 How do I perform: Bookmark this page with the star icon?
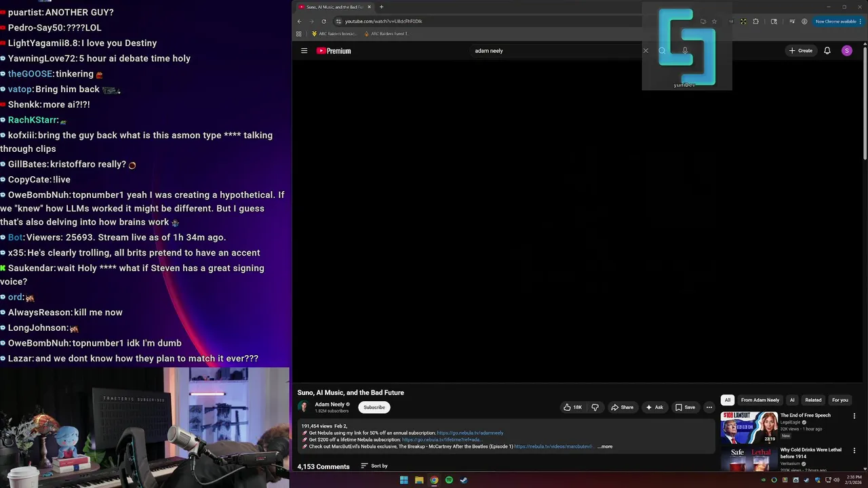click(x=714, y=21)
